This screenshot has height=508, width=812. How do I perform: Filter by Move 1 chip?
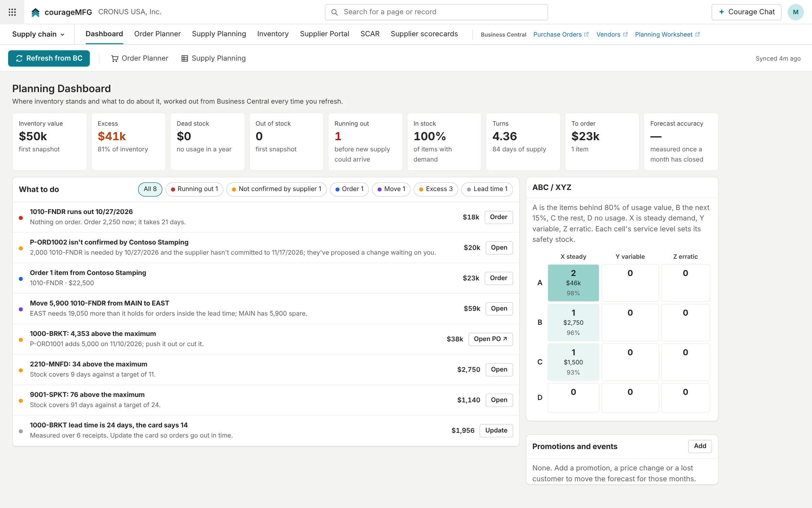point(391,189)
